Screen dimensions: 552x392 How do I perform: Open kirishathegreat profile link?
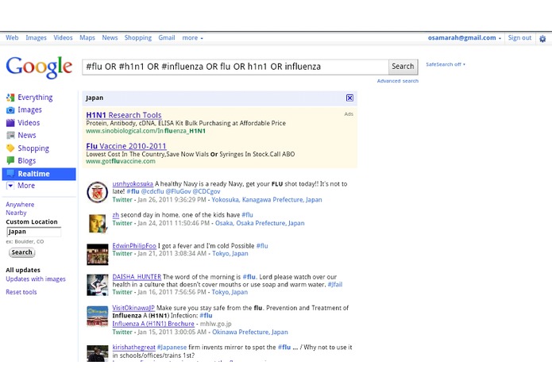(133, 348)
